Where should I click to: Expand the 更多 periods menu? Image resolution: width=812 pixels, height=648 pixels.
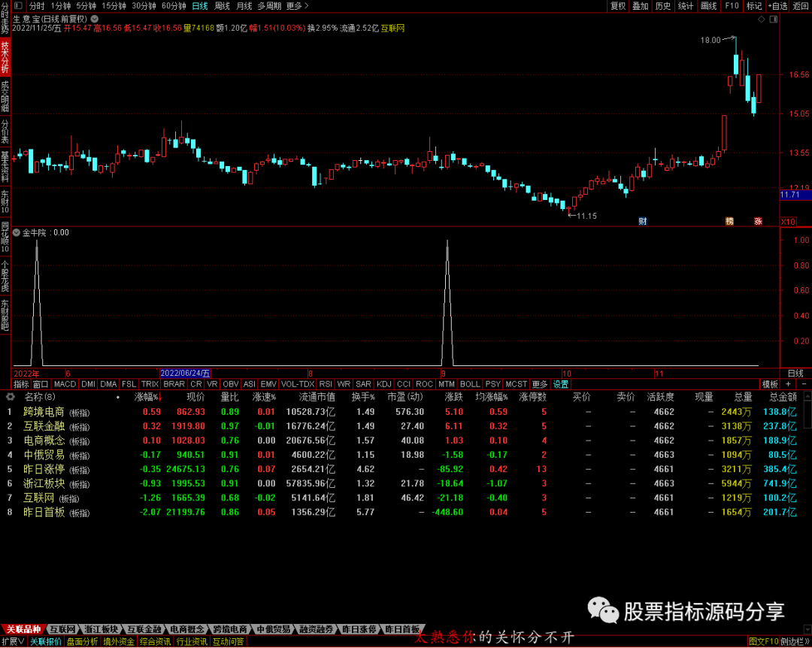297,6
